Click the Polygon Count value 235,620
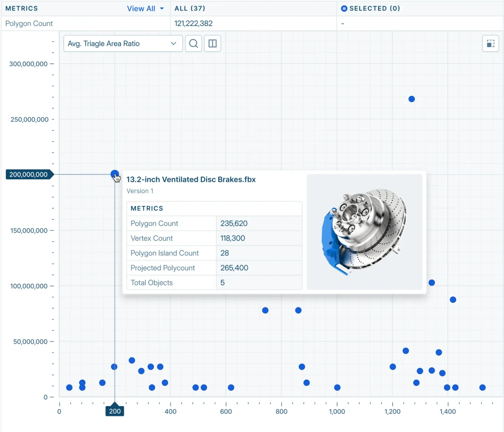 (234, 223)
